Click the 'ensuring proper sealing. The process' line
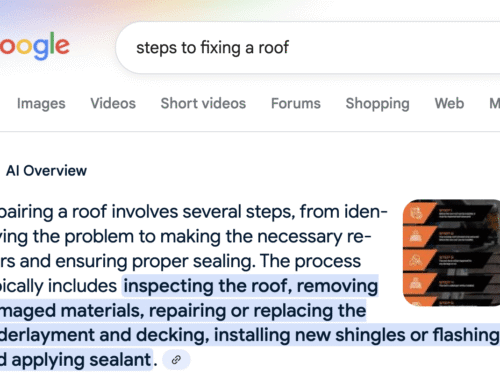Image resolution: width=500 pixels, height=383 pixels. coord(246,261)
